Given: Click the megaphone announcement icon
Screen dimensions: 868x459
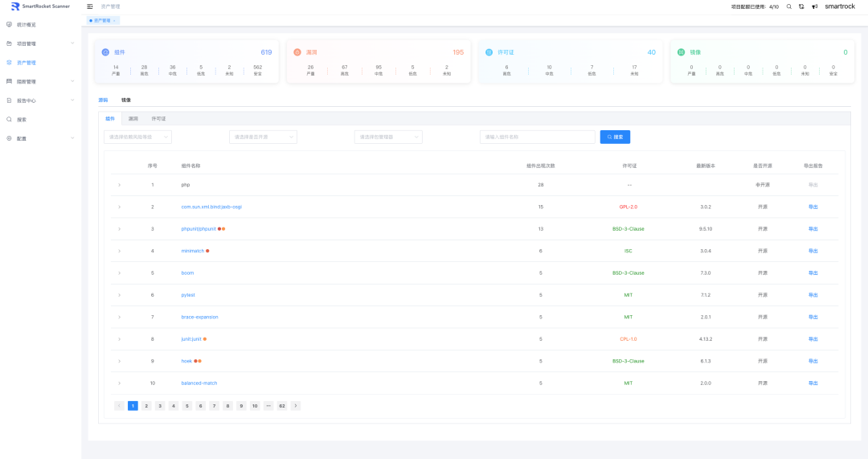Looking at the screenshot, I should (814, 6).
